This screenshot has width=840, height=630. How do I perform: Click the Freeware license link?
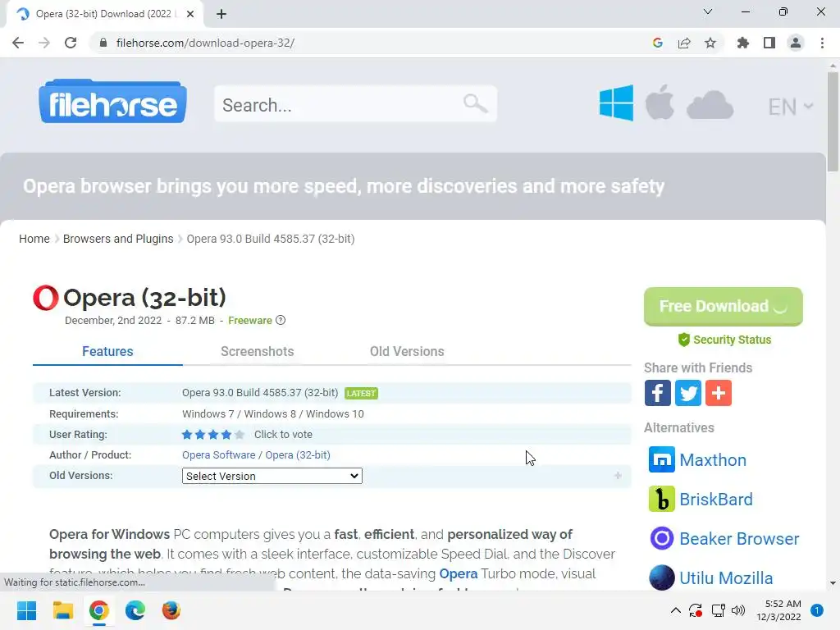[x=249, y=321]
